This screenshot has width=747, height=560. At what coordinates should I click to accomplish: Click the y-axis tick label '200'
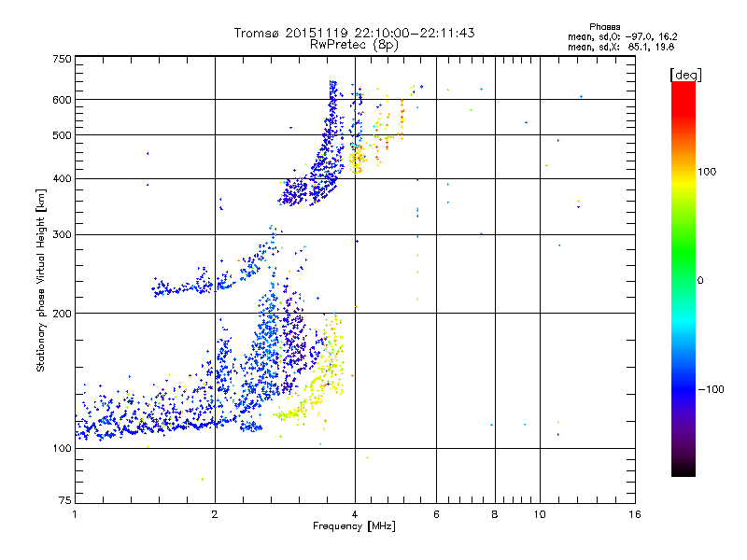(x=62, y=314)
